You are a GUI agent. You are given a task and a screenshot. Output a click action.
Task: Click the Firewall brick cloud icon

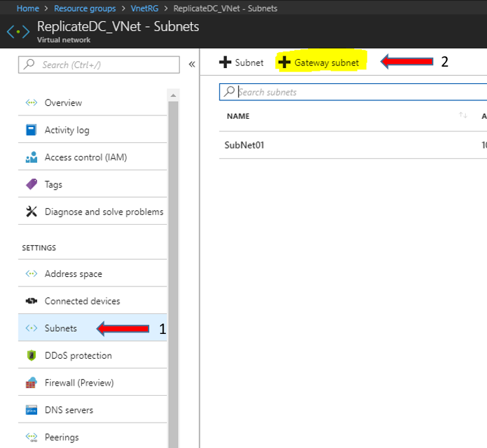[31, 383]
